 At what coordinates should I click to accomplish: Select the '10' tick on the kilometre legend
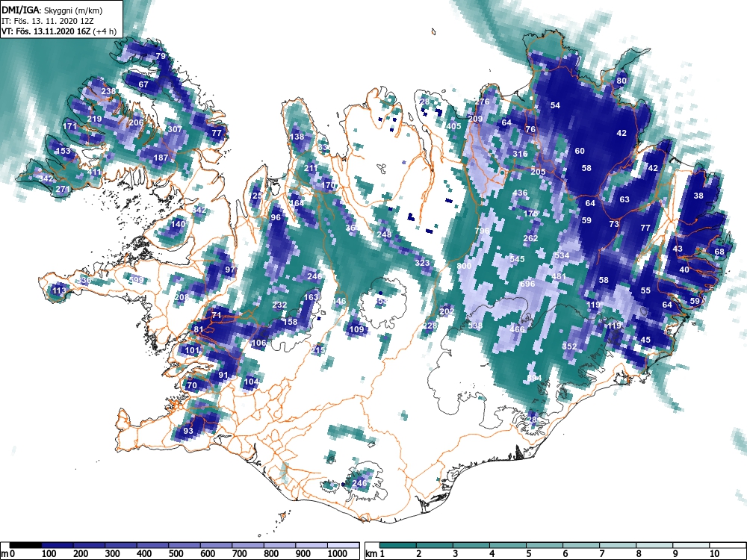(713, 554)
